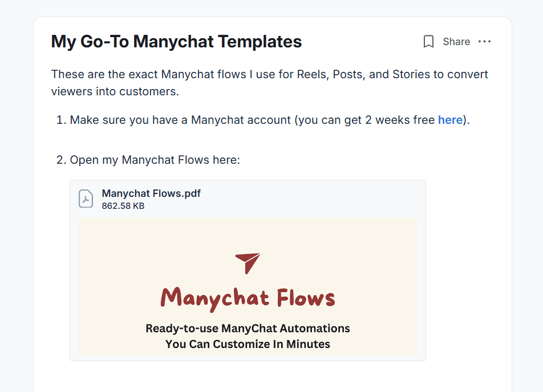The image size is (543, 392).
Task: Click 'Ready-to-use ManyChat Automations' text in preview
Action: click(x=248, y=328)
